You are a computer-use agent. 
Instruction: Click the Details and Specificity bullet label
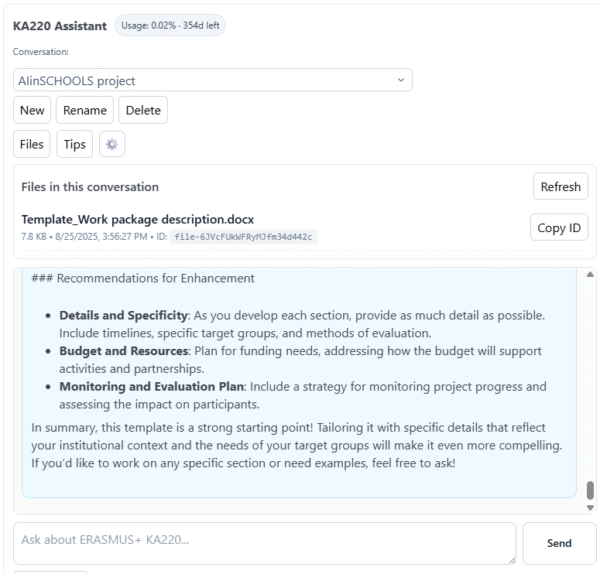point(124,315)
